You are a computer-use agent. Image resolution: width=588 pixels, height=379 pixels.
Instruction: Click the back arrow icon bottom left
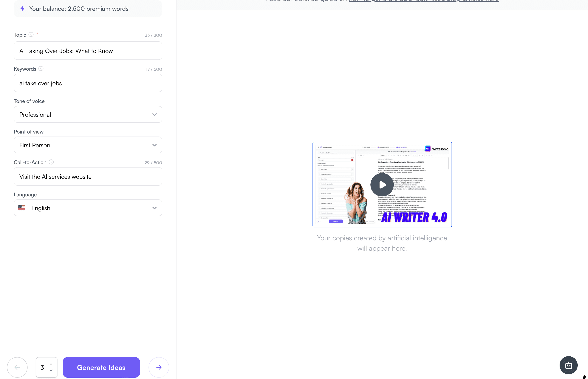(x=17, y=367)
